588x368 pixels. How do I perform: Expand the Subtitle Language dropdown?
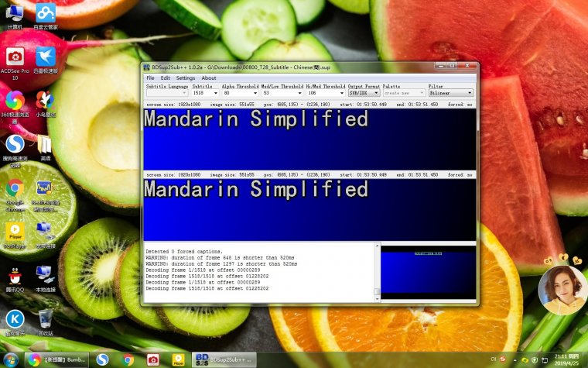[167, 93]
